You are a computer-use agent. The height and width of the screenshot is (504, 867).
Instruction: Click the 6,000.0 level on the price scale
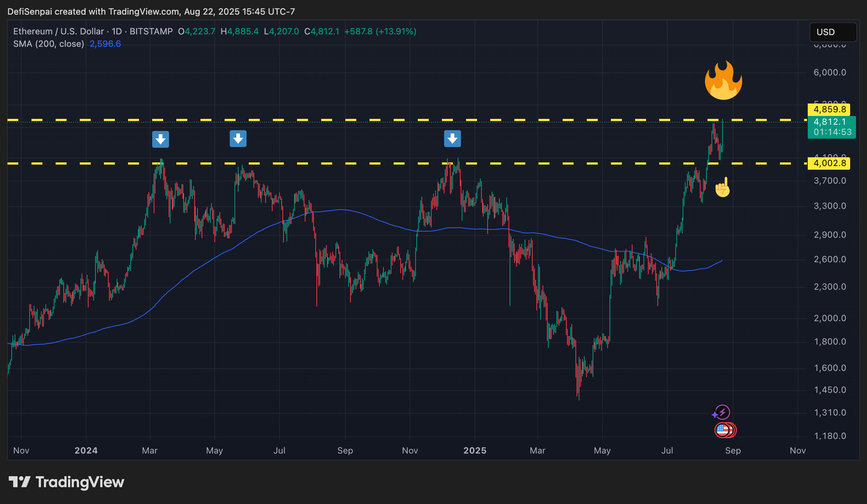coord(830,72)
